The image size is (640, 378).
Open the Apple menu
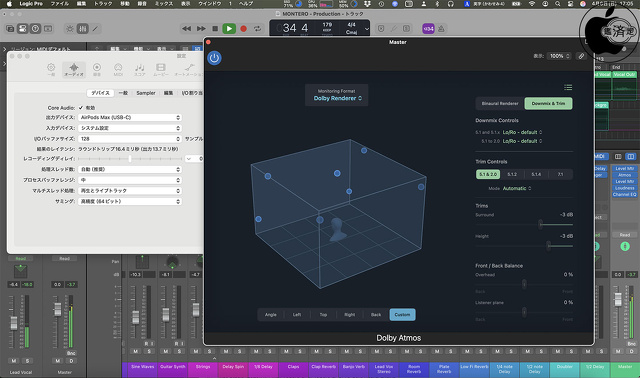point(9,4)
